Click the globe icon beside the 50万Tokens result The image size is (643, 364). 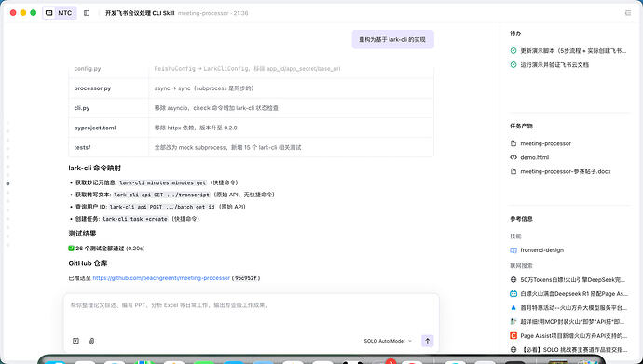pyautogui.click(x=513, y=280)
